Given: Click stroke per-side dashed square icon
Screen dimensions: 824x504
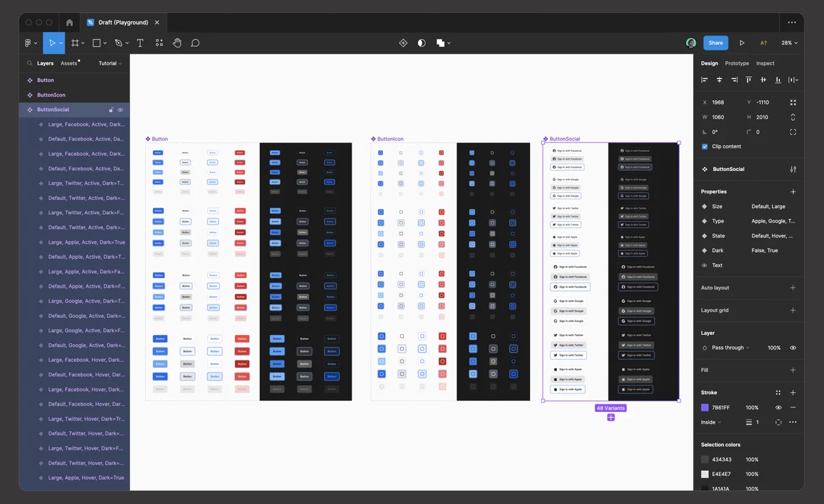Looking at the screenshot, I should [x=778, y=422].
